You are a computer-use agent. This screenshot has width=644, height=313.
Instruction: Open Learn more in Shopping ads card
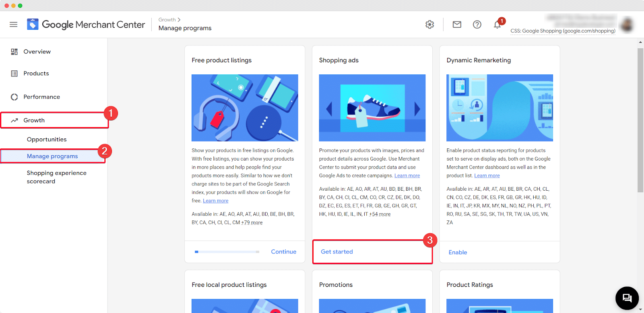[x=407, y=176]
